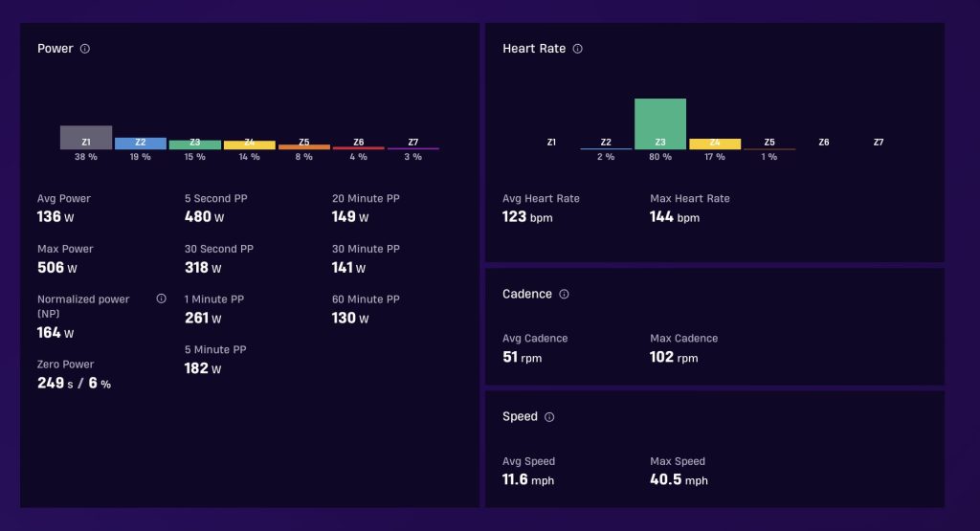Click the info icon next to Speed
Image resolution: width=980 pixels, height=531 pixels.
click(x=549, y=417)
